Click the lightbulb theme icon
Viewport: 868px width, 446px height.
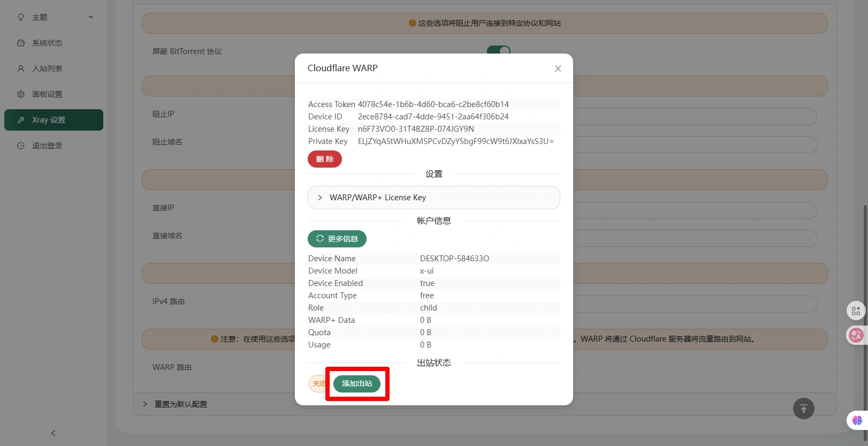pos(21,17)
